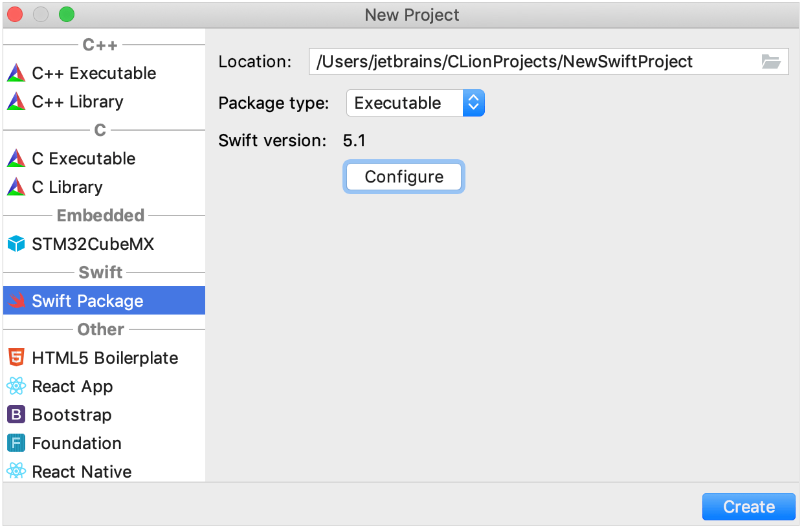Click the Swift Package bird icon
The height and width of the screenshot is (532, 804).
(17, 300)
